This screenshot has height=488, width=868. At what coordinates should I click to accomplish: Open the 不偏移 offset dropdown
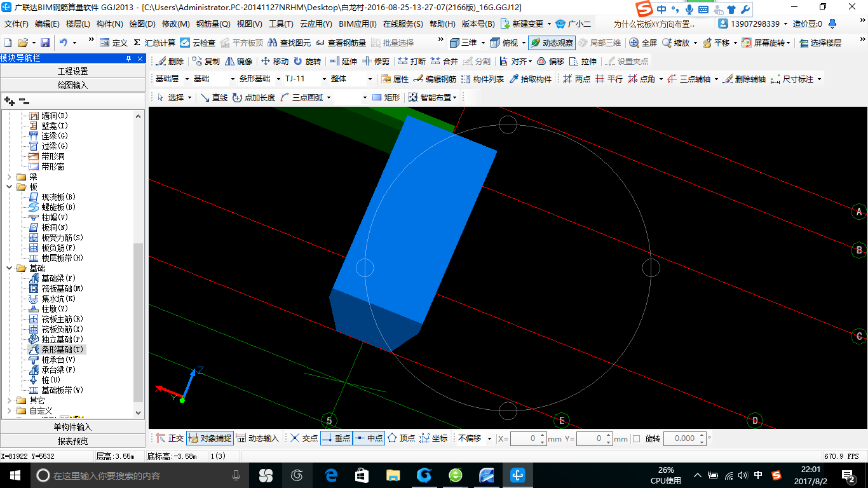(489, 438)
